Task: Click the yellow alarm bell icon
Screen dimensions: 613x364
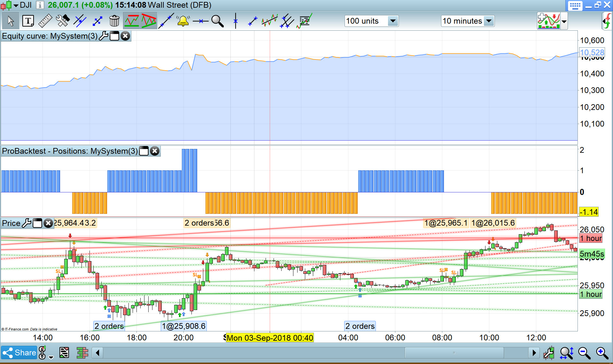Action: [183, 21]
